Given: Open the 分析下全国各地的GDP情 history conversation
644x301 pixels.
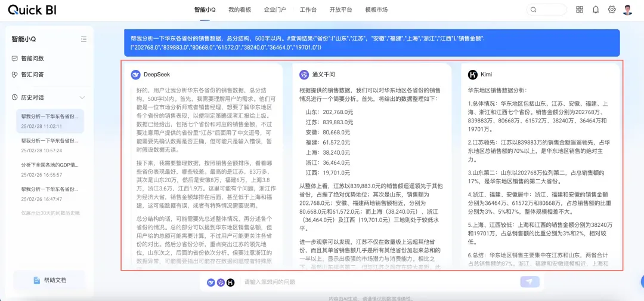Looking at the screenshot, I should (x=50, y=170).
